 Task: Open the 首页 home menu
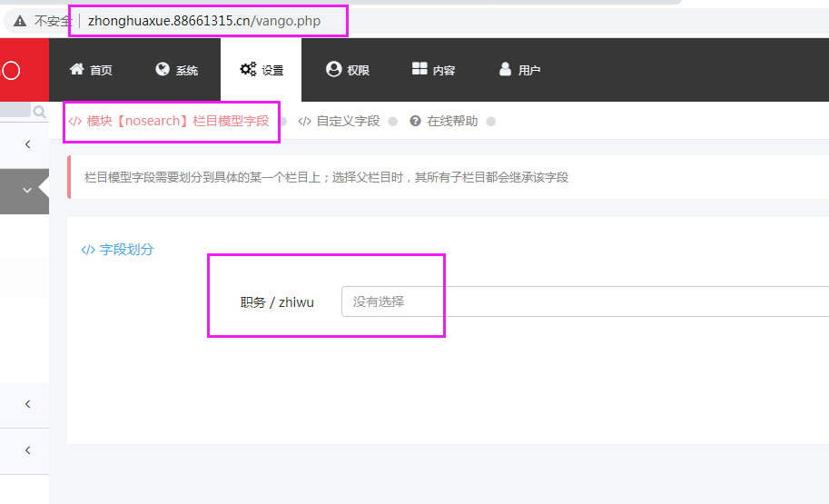[91, 70]
